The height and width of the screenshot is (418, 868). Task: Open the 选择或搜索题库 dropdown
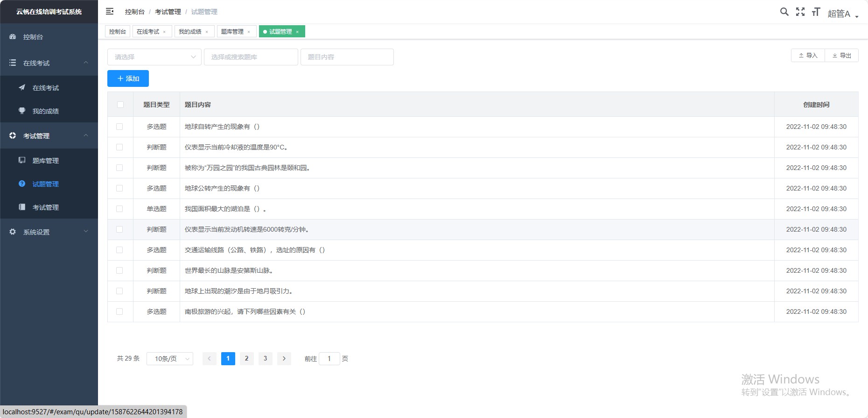251,57
